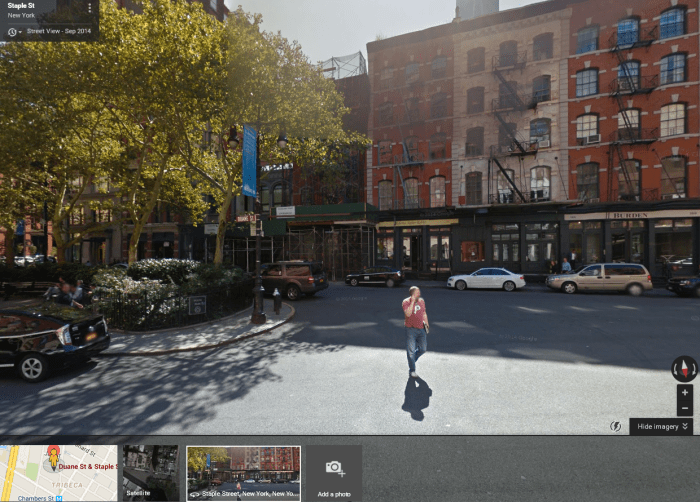Rotate view clockwise using the compass's right arrow
Image resolution: width=700 pixels, height=502 pixels.
[694, 367]
